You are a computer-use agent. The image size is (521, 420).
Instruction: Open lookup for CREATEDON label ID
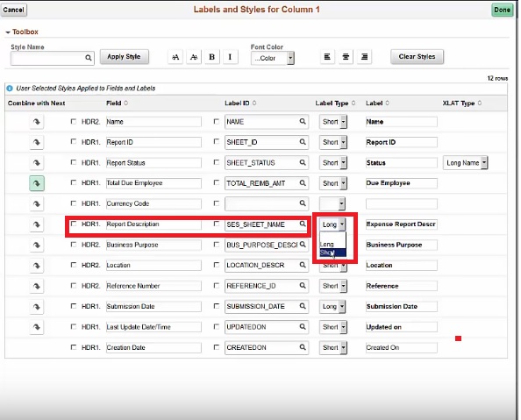click(x=303, y=347)
